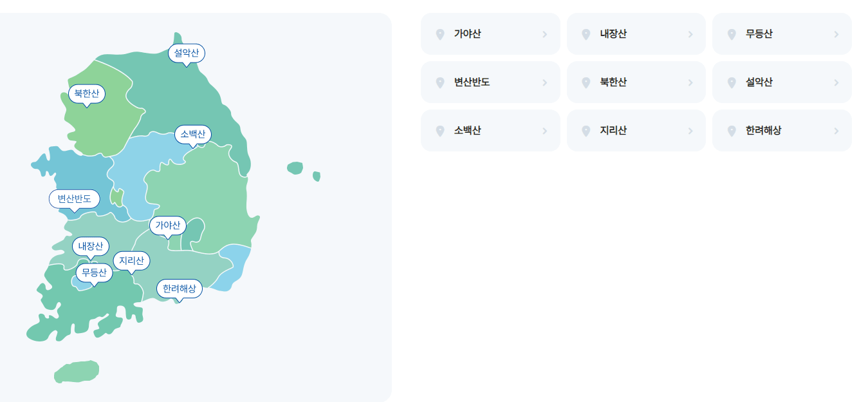Click the 한려해상 marker on the map
This screenshot has height=402, width=868.
point(179,289)
